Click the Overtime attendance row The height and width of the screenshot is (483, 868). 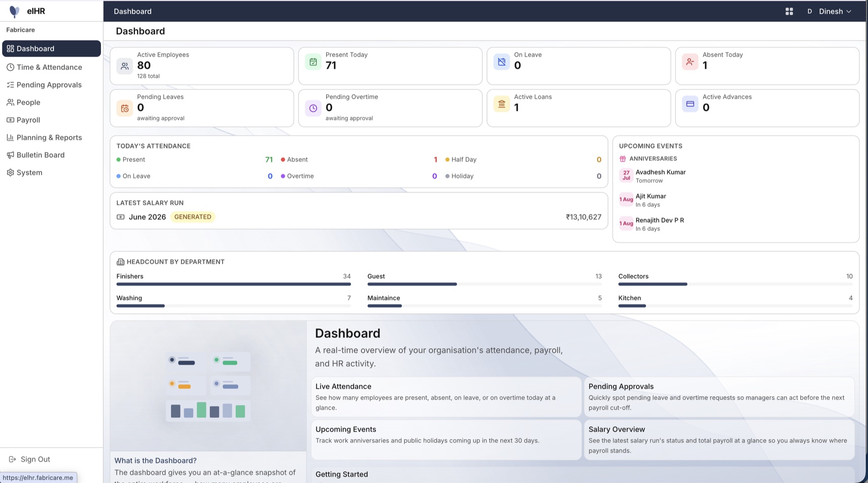[359, 176]
